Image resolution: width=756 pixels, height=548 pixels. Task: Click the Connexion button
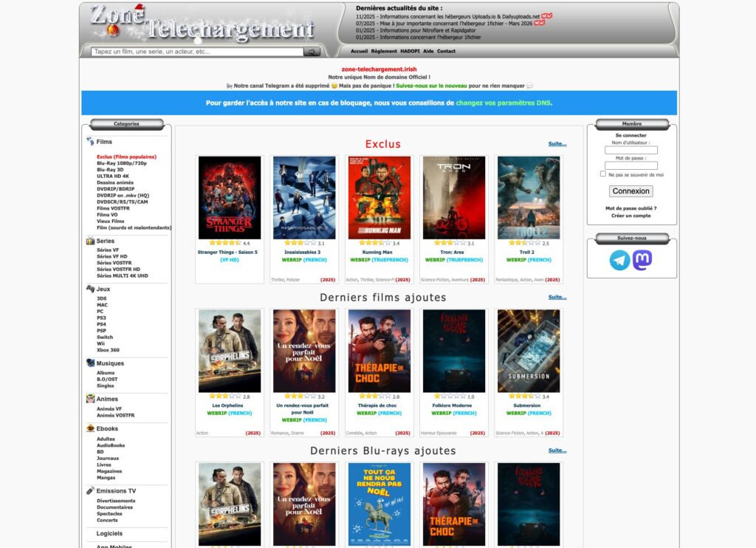point(631,191)
